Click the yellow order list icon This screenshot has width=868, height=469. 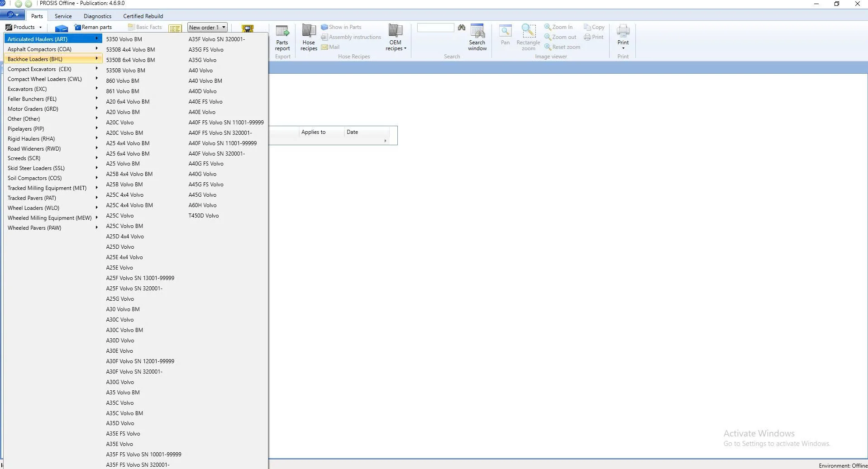pyautogui.click(x=175, y=28)
